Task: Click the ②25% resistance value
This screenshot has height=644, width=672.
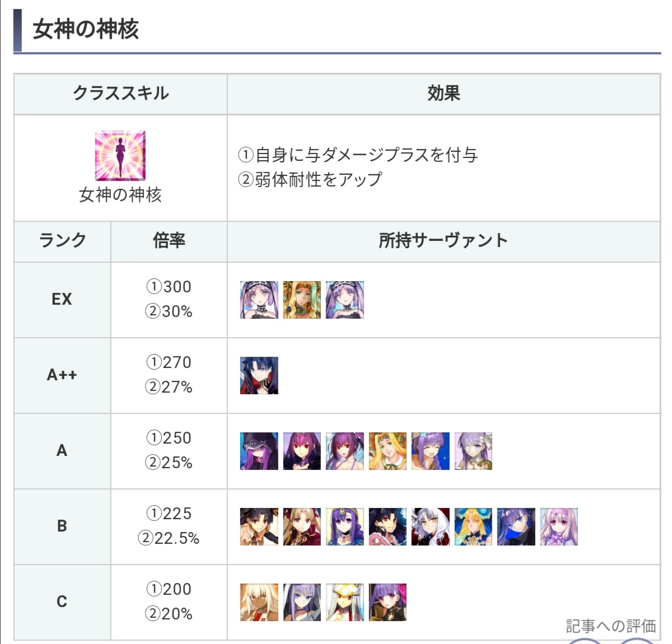Action: (169, 463)
